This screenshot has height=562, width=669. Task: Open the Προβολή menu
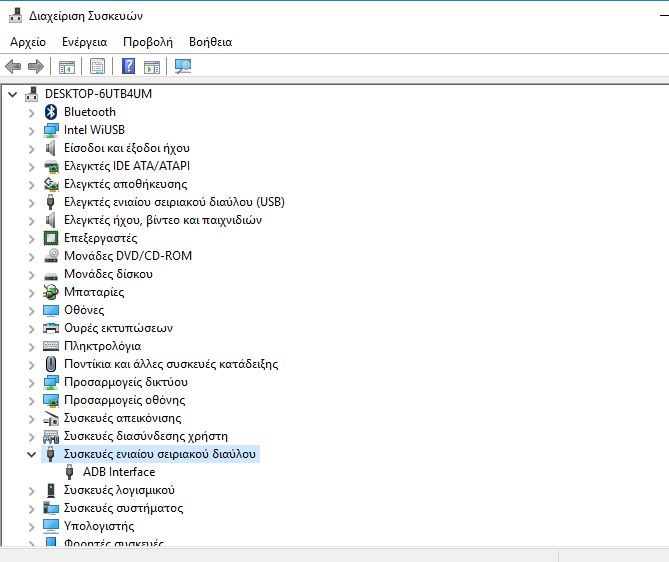tap(148, 42)
